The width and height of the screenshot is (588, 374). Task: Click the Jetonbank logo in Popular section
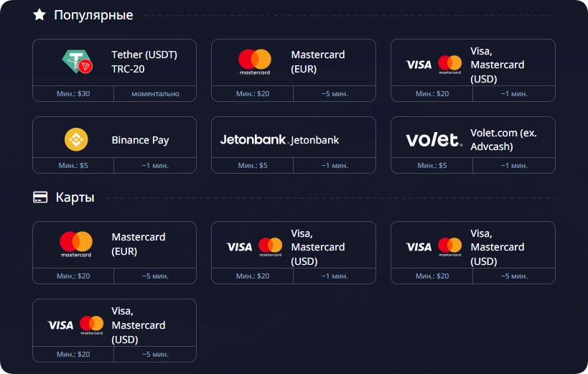tap(253, 140)
